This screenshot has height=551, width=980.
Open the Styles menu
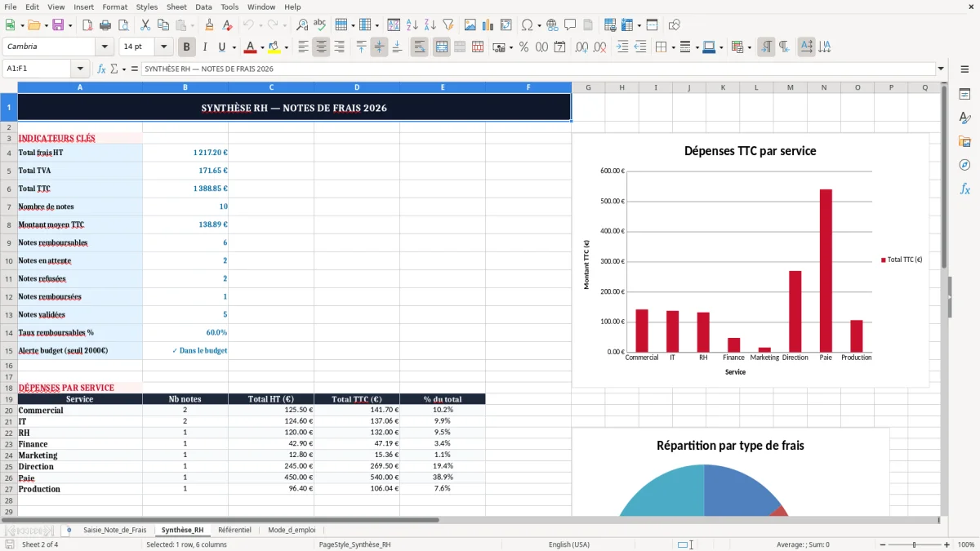pos(147,7)
